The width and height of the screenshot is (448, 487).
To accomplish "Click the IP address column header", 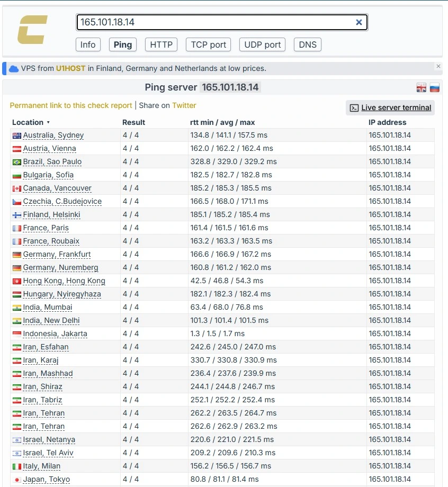I will (x=388, y=122).
